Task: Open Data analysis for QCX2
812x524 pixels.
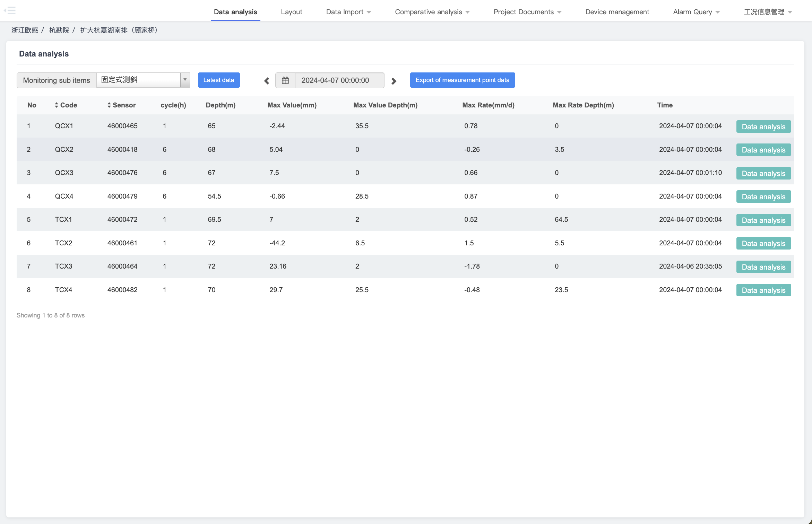Action: coord(763,150)
